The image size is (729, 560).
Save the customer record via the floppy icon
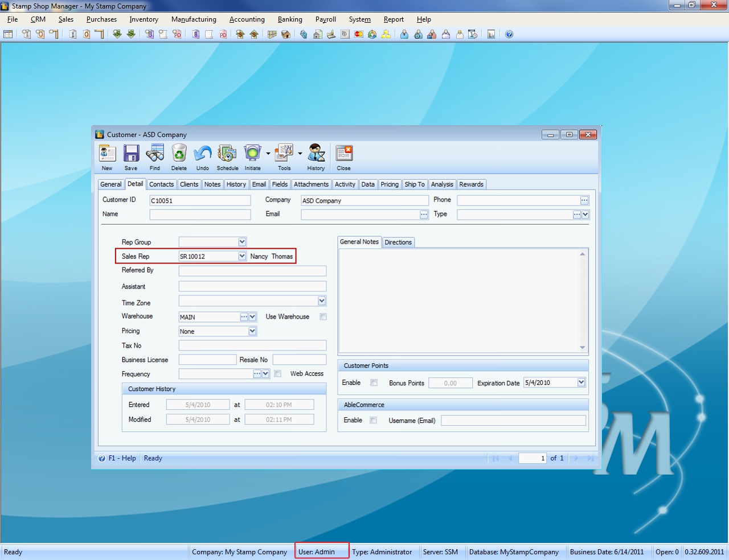click(131, 154)
